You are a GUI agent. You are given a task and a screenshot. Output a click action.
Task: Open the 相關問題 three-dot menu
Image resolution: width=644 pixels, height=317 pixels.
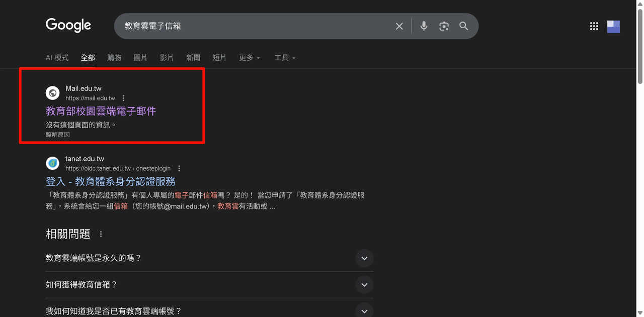[101, 234]
